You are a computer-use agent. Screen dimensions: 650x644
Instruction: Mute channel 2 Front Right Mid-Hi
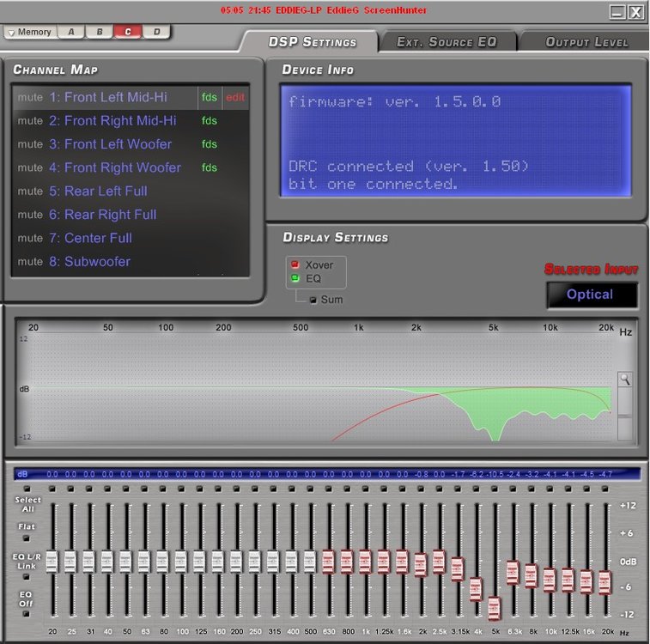(30, 121)
